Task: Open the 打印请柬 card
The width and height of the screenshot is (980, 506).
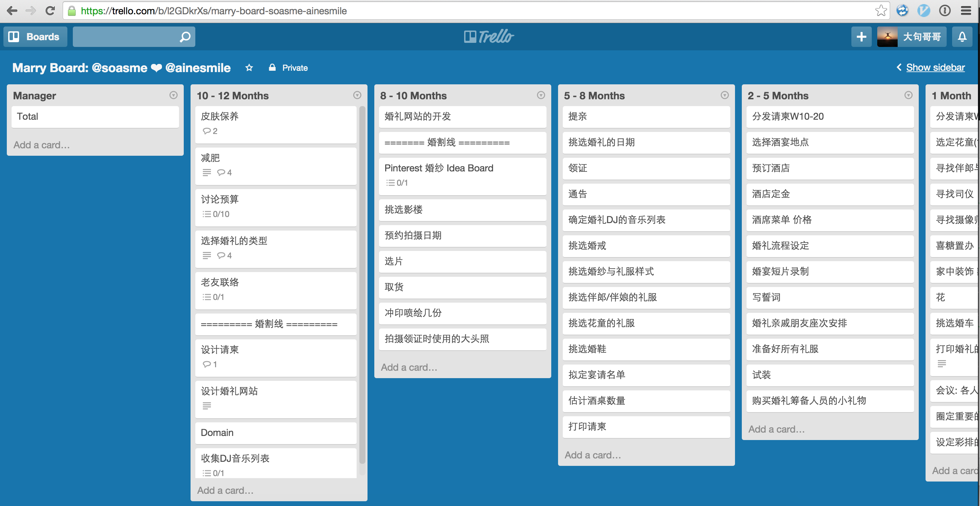Action: coord(647,427)
